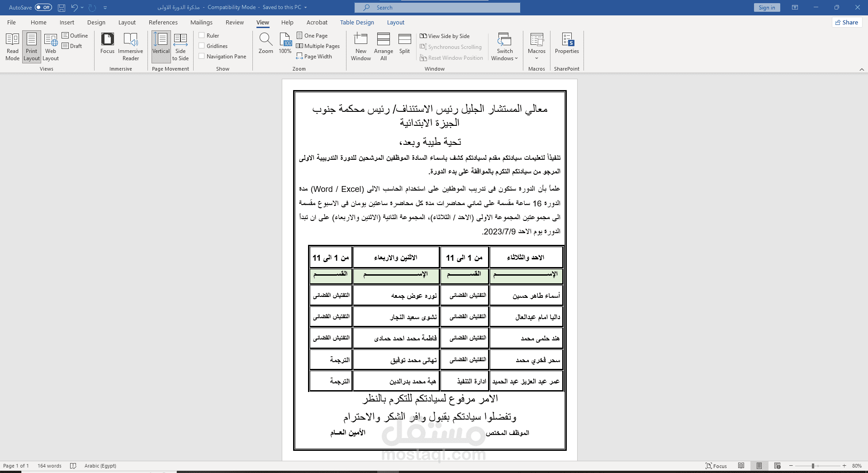This screenshot has width=868, height=473.
Task: Open a New Window
Action: [361, 47]
